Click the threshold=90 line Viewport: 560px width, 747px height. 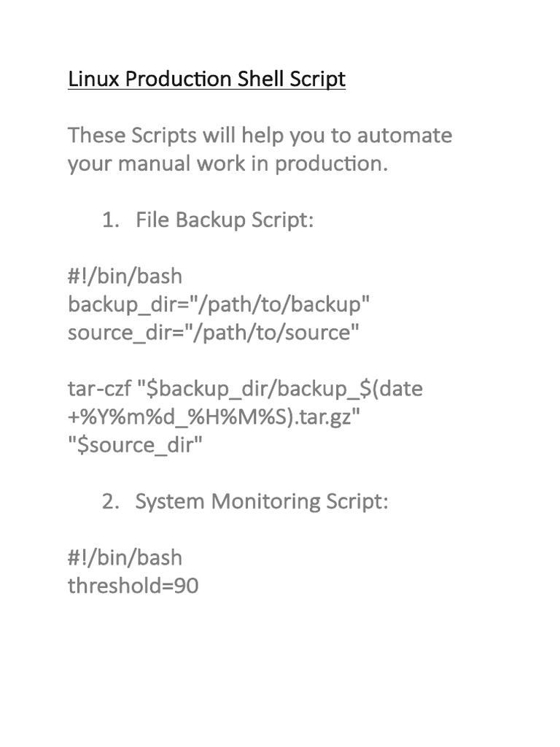click(133, 586)
